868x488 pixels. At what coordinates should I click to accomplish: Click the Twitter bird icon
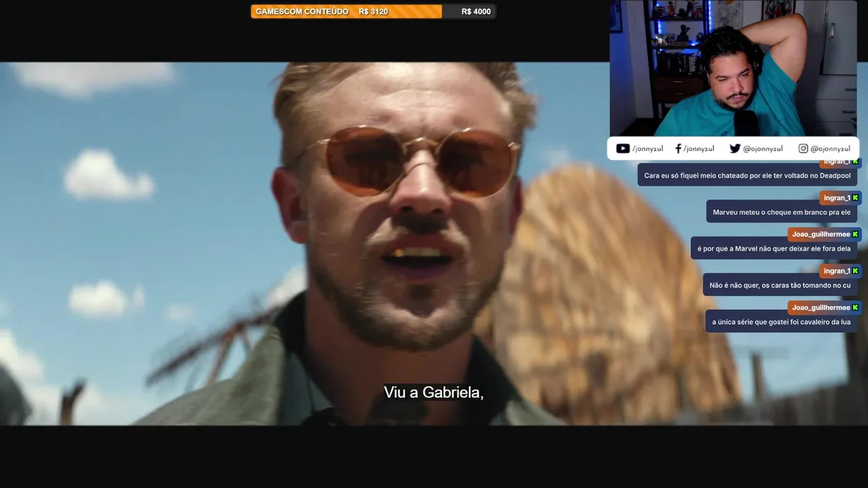click(x=735, y=148)
